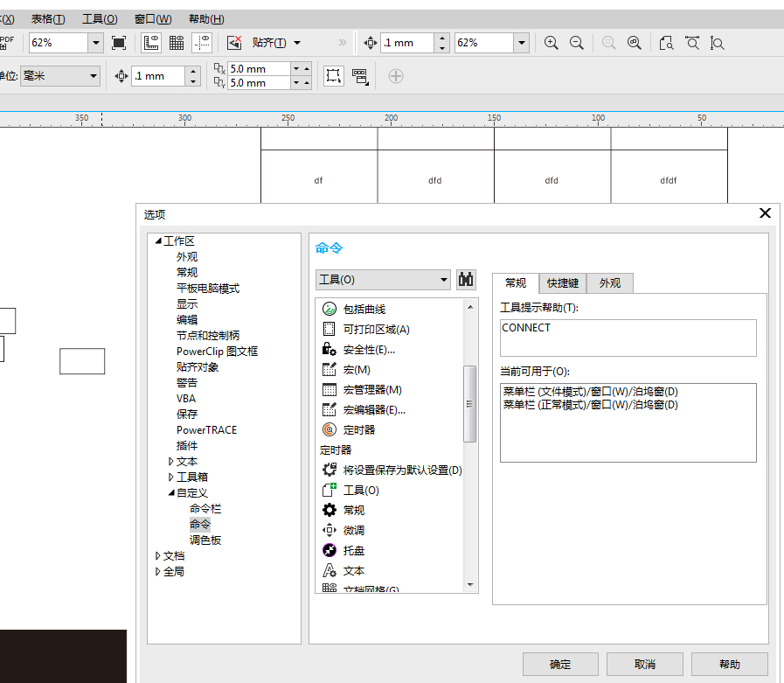784x683 pixels.
Task: Click the duplicate distance X 5.0 mm field
Action: coord(259,68)
